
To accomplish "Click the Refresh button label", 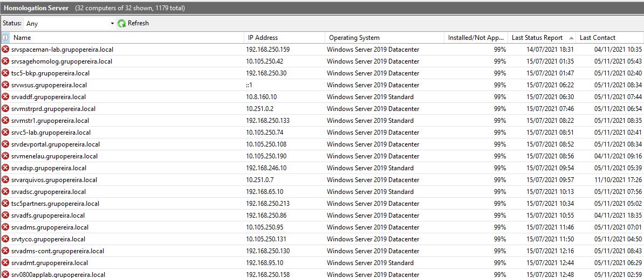I will click(138, 23).
